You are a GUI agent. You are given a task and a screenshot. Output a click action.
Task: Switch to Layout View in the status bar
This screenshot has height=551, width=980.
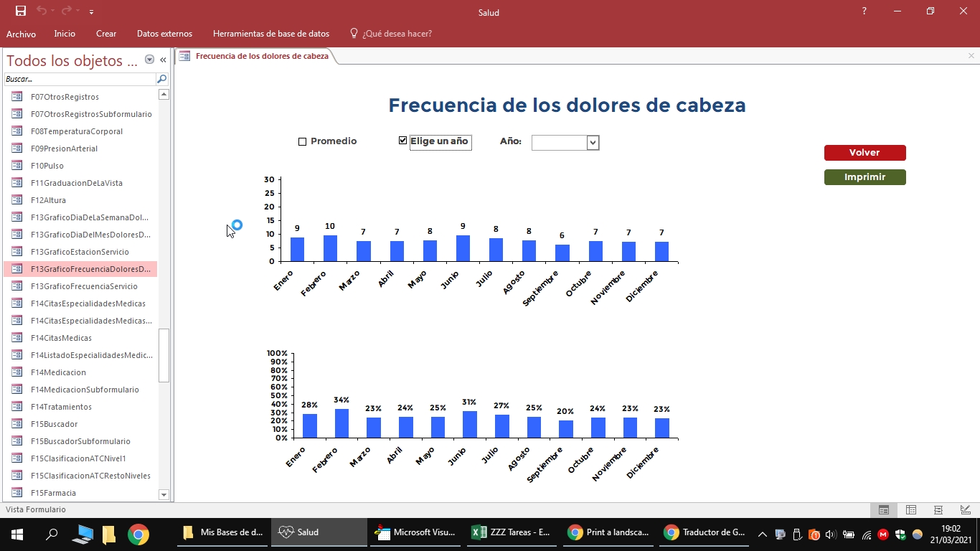[x=938, y=510]
